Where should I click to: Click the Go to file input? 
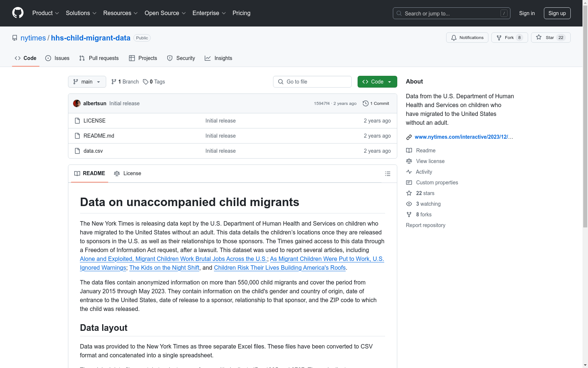click(312, 82)
